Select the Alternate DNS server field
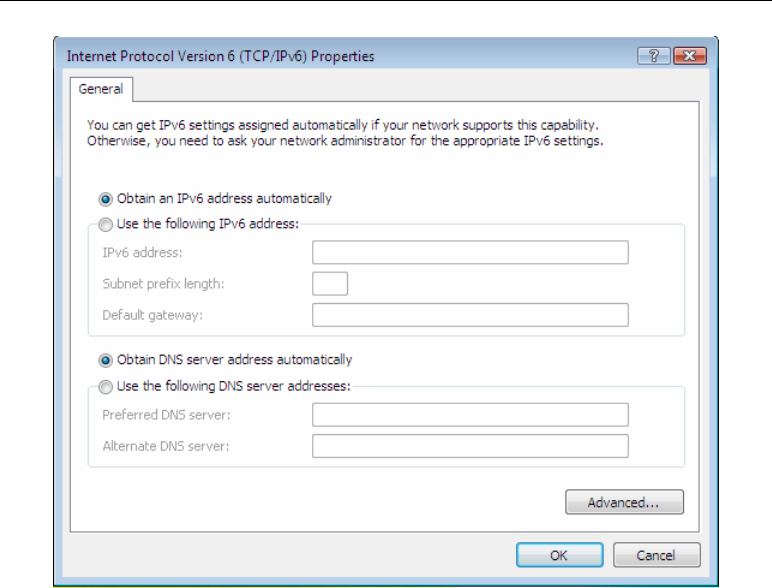The height and width of the screenshot is (588, 772). click(470, 446)
